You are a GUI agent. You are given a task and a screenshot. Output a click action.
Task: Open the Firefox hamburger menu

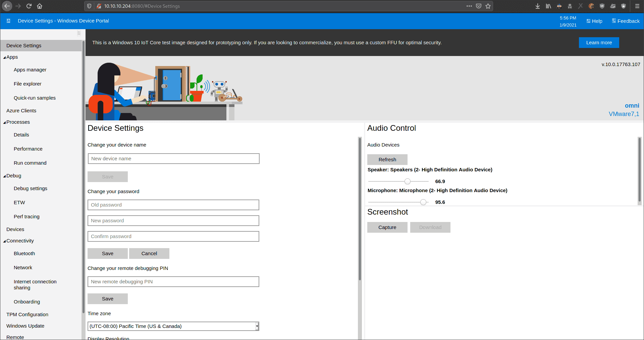pyautogui.click(x=637, y=6)
